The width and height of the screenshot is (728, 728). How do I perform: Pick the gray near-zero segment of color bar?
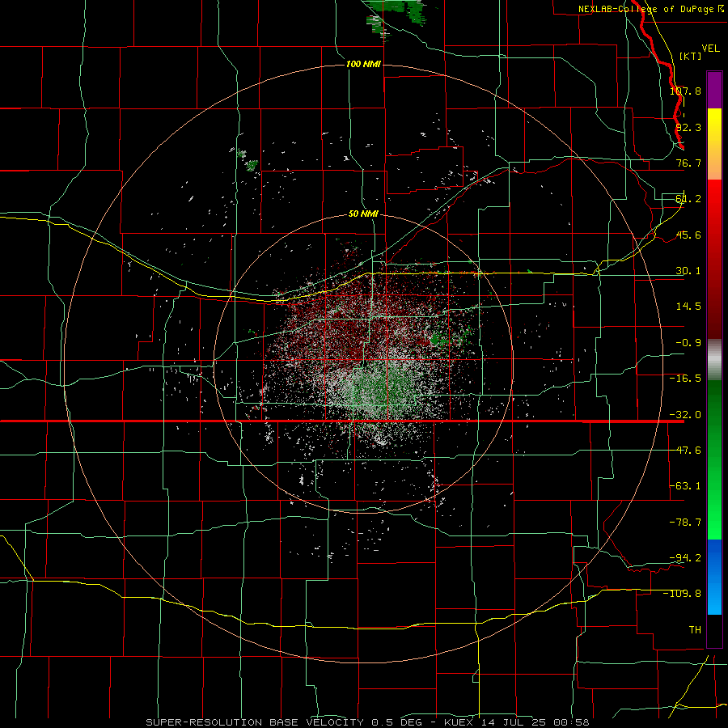[714, 360]
